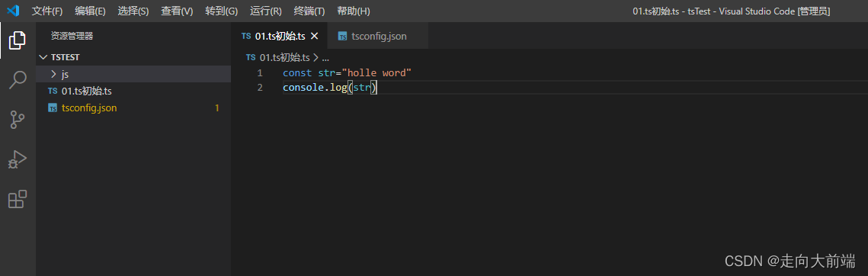The height and width of the screenshot is (276, 868).
Task: Open the 查看(V) menu
Action: (x=177, y=11)
